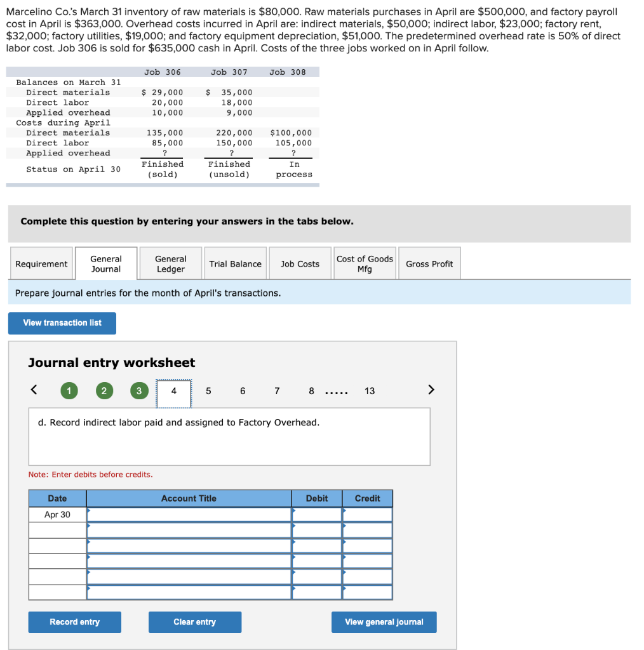Screen dimensions: 644x650
Task: Jump to journal entry 6
Action: [243, 391]
